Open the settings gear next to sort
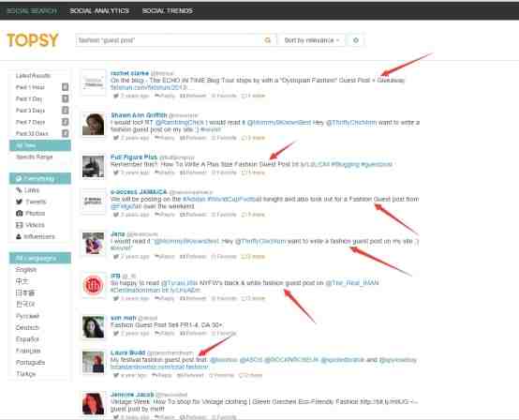519x420 pixels. point(356,40)
